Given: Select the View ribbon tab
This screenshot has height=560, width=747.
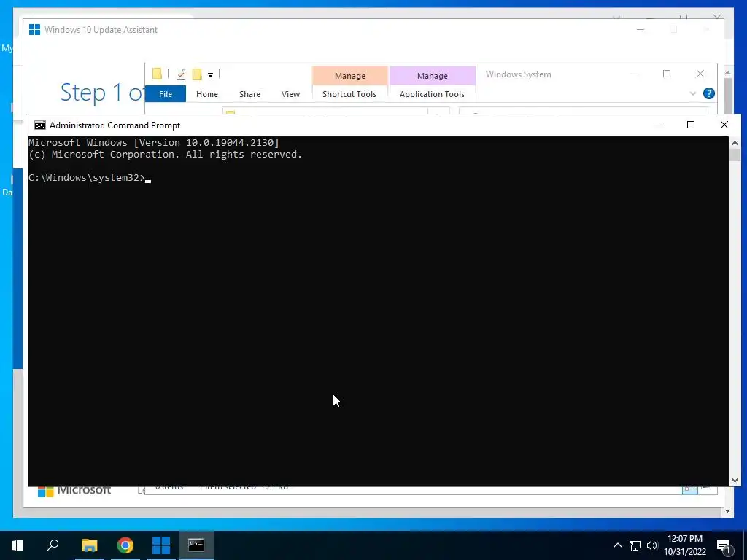Looking at the screenshot, I should tap(290, 94).
